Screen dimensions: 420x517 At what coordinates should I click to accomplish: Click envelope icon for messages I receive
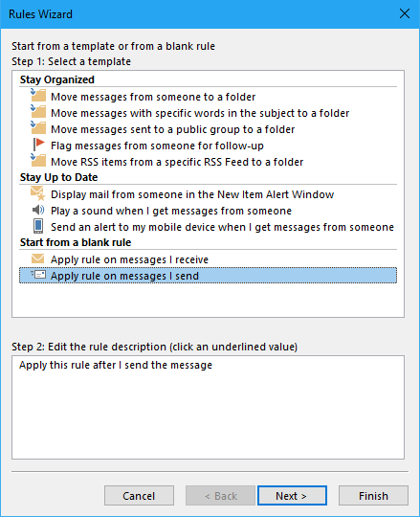click(x=37, y=258)
